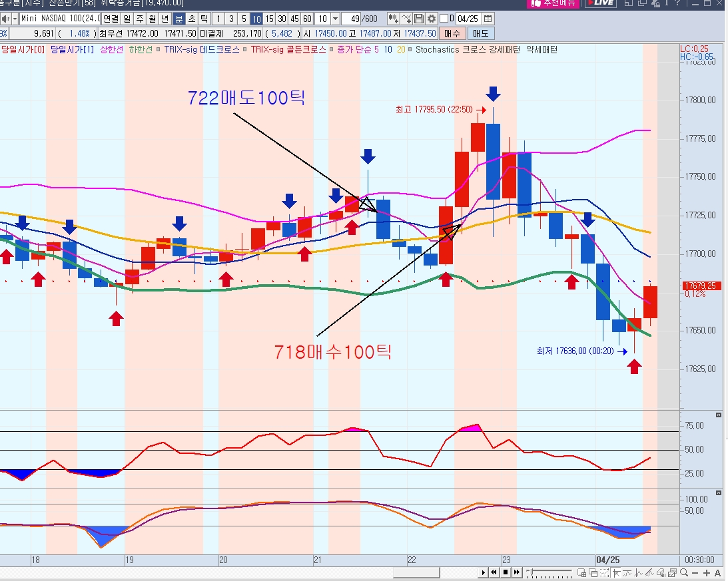This screenshot has width=728, height=581.
Task: Click the minus icon to shrink chart
Action: (x=694, y=573)
